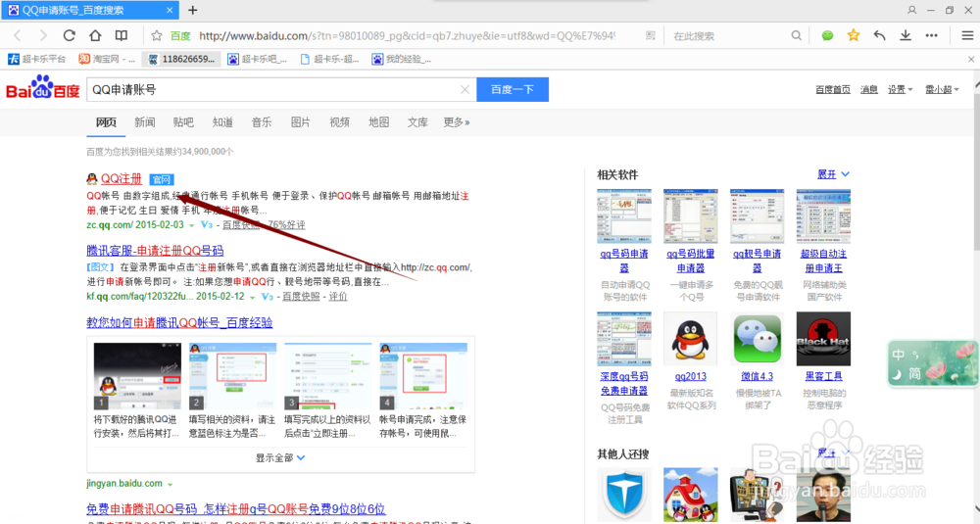Open the QQ注册 official result
This screenshot has width=980, height=524.
(x=122, y=178)
